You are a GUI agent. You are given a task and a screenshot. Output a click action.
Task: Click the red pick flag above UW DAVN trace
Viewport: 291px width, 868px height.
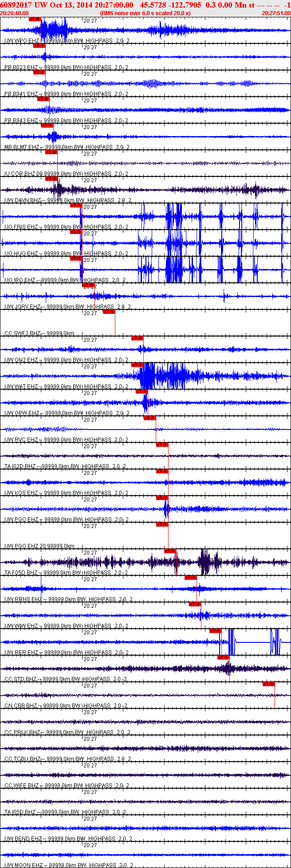[51, 179]
